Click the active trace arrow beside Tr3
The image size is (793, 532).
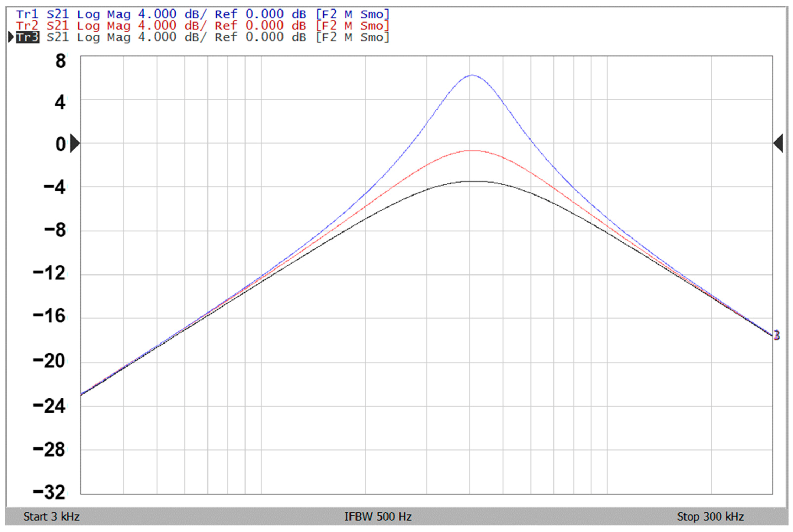[11, 37]
